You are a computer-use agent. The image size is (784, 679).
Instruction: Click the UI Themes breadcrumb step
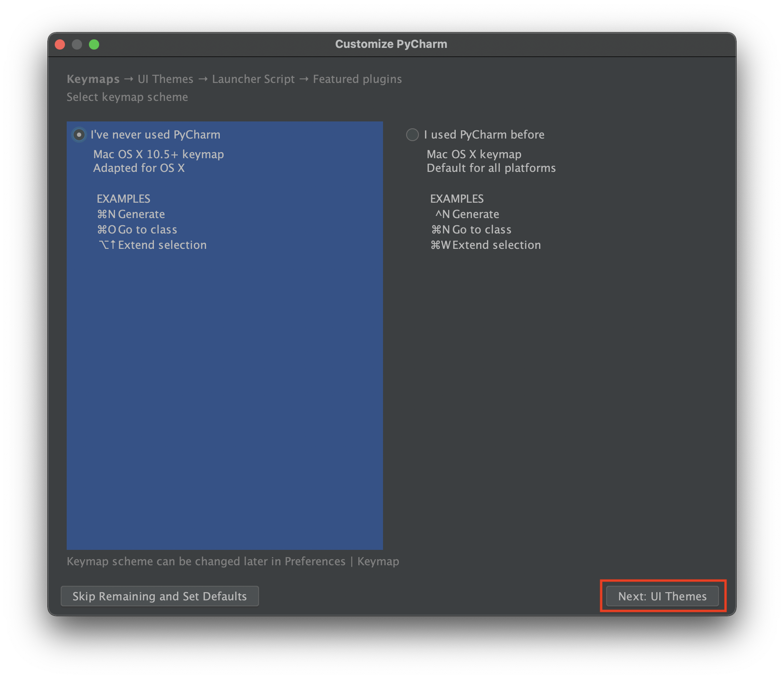click(165, 79)
